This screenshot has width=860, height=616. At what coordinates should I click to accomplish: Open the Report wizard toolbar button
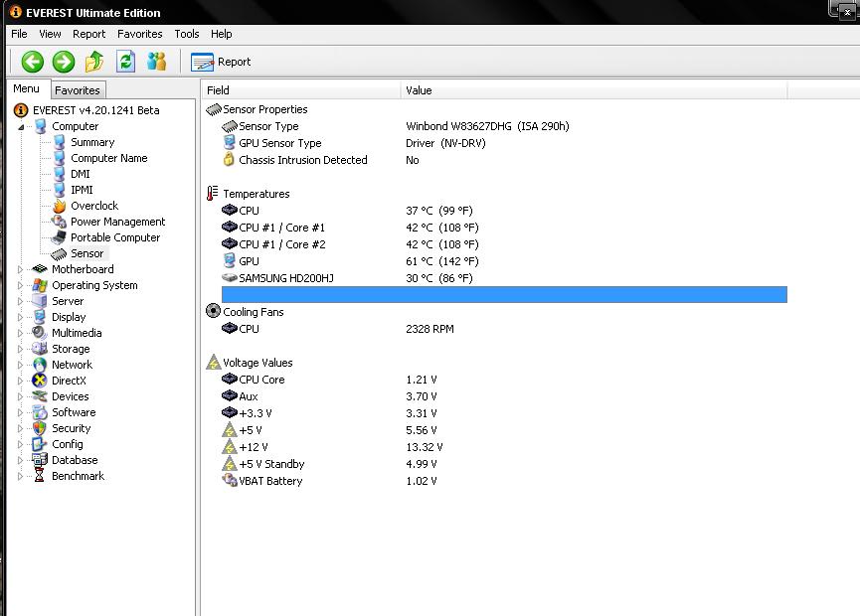point(221,62)
